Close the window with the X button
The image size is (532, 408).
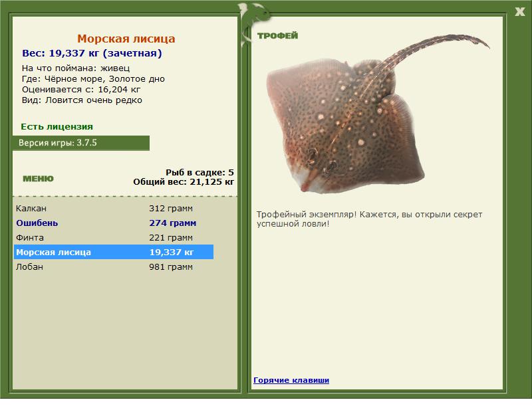coord(519,11)
